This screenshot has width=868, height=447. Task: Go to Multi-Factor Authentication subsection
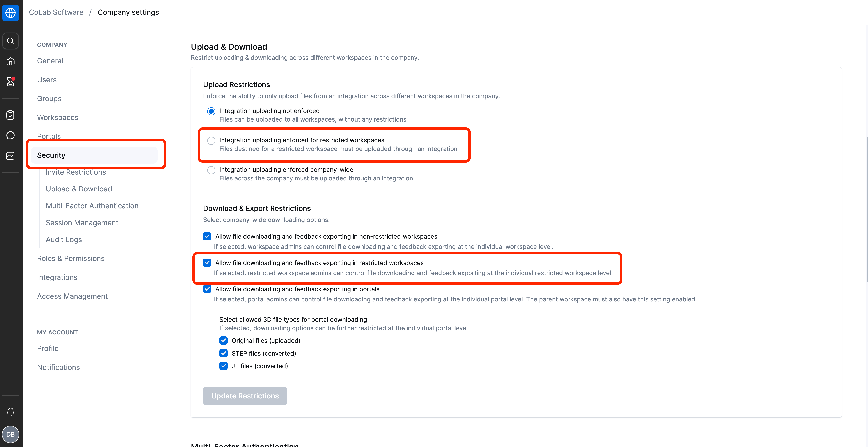click(92, 206)
